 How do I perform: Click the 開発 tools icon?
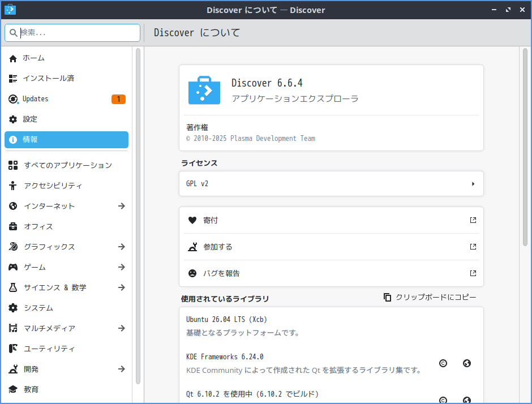tap(13, 369)
